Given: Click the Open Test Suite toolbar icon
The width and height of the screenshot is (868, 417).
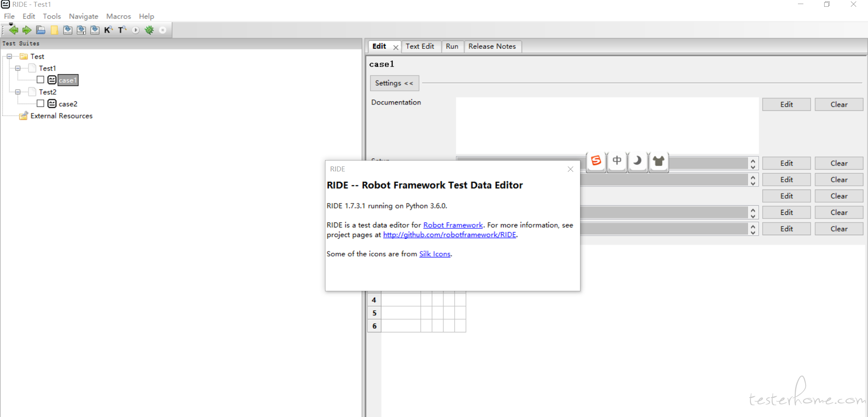Looking at the screenshot, I should point(41,30).
